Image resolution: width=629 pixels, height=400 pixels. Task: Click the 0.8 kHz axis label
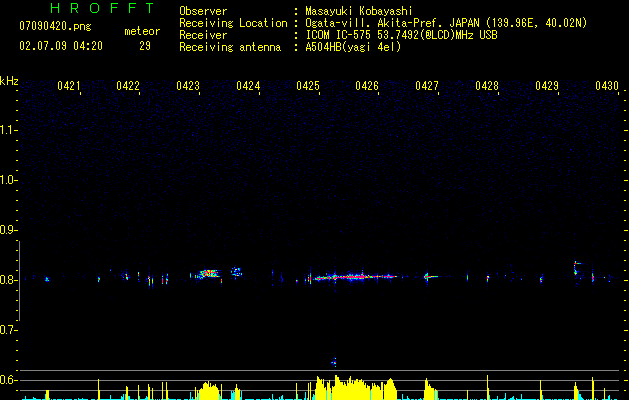pos(9,280)
